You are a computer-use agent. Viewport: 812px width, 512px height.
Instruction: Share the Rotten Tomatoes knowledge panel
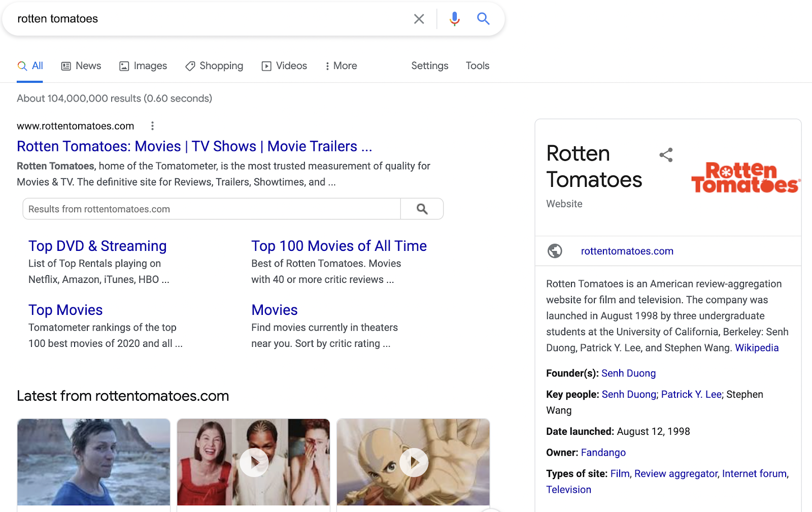click(x=666, y=155)
